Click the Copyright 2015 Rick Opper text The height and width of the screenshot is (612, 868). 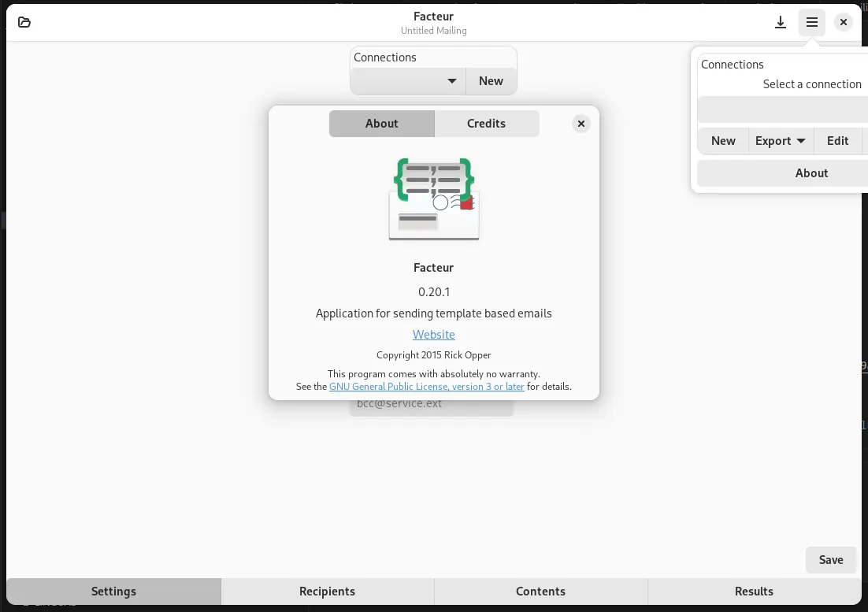coord(434,354)
